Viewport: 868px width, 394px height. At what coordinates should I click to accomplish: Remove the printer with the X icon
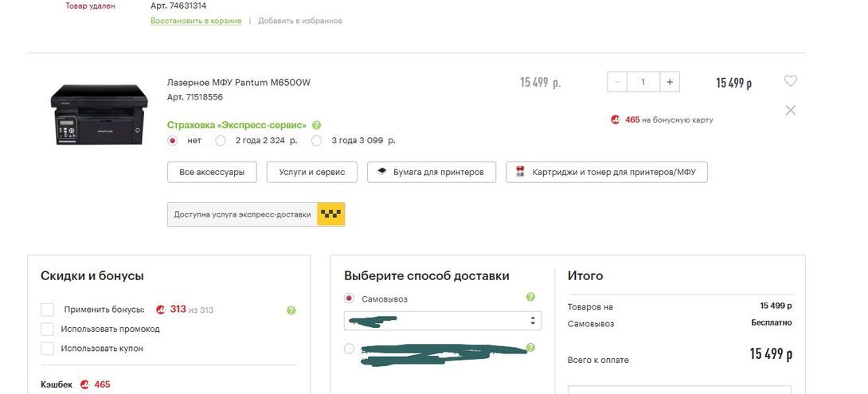coord(790,111)
